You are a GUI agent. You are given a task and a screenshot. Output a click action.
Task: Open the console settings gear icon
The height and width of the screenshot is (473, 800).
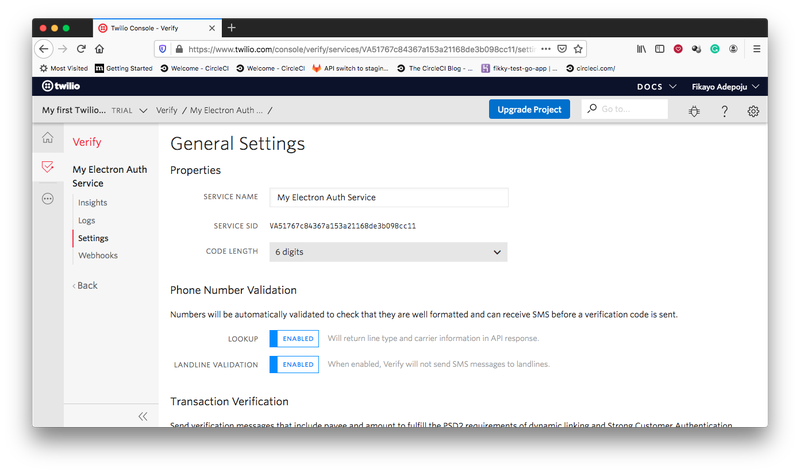pos(753,111)
